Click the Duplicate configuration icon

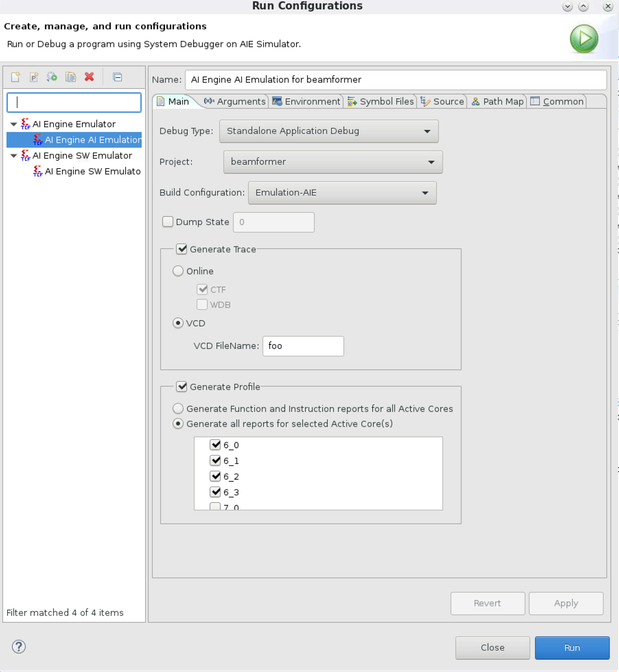71,77
